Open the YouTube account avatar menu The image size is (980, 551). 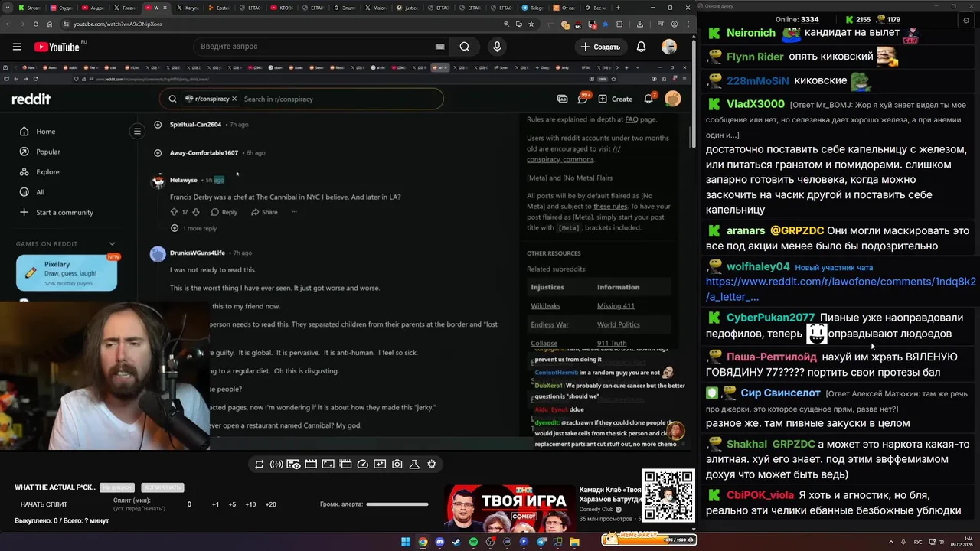click(x=669, y=47)
